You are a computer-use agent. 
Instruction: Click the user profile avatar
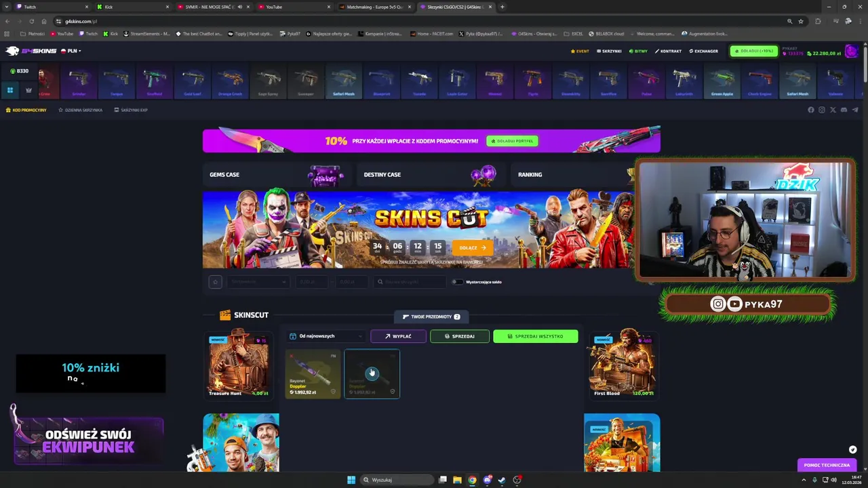click(x=852, y=52)
